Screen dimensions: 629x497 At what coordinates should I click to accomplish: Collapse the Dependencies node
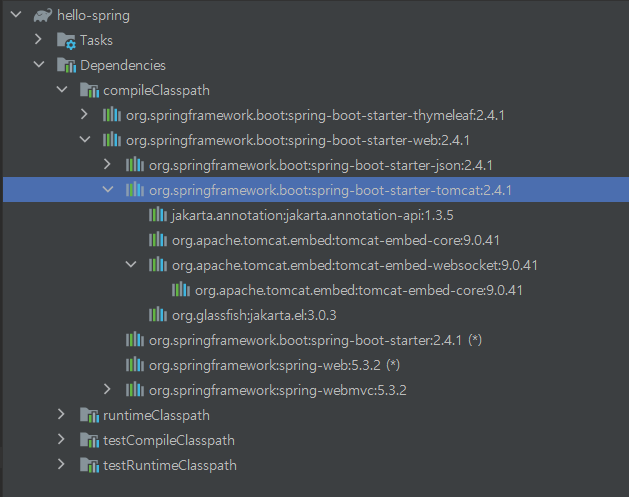39,64
